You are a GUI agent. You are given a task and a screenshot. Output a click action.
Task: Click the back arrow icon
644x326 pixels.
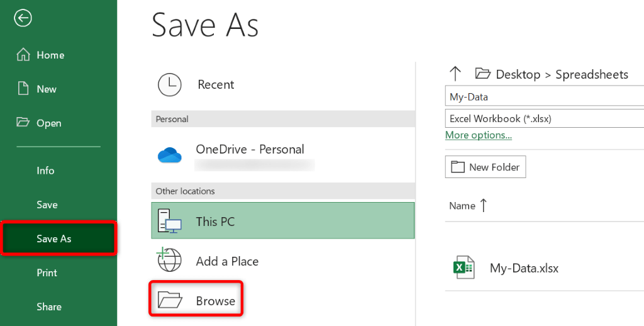23,18
